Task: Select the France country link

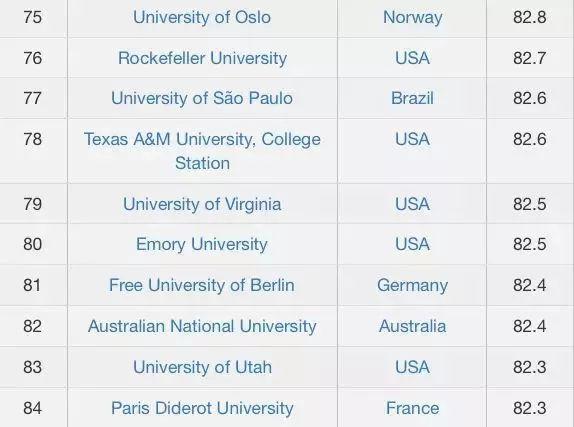Action: click(413, 408)
